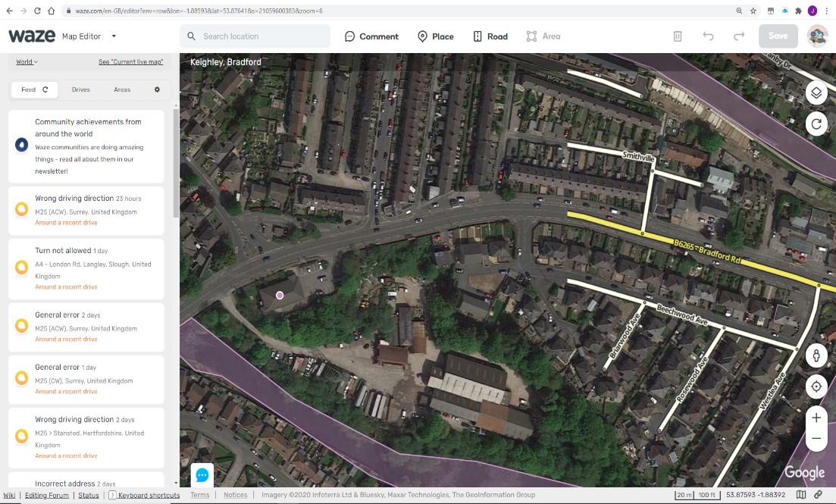Click the redo arrow icon
Viewport: 836px width, 504px height.
click(739, 36)
